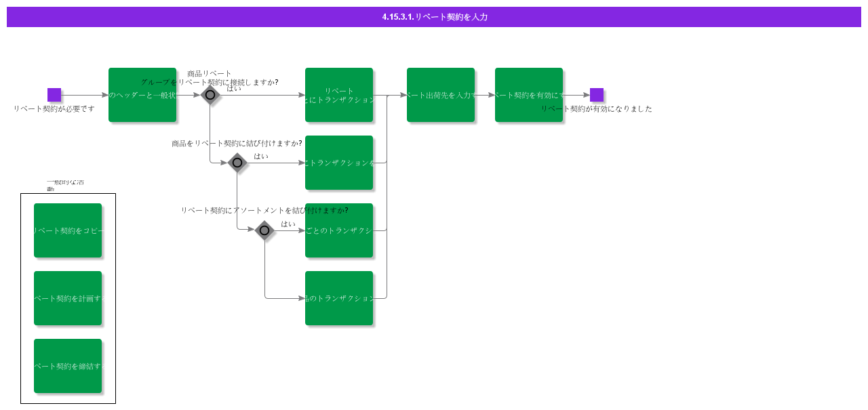Click the purple end event square
Image resolution: width=868 pixels, height=410 pixels.
[597, 95]
